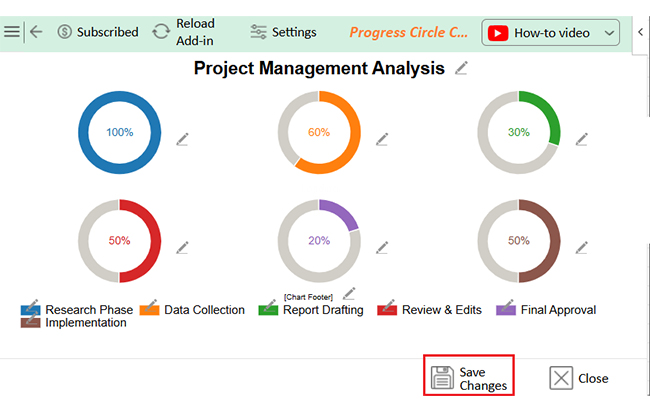
Task: Edit the 100% progress circle
Action: [x=182, y=139]
